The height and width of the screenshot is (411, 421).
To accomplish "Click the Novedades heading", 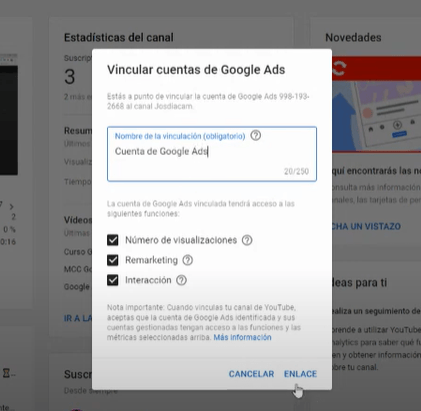I will click(x=353, y=37).
